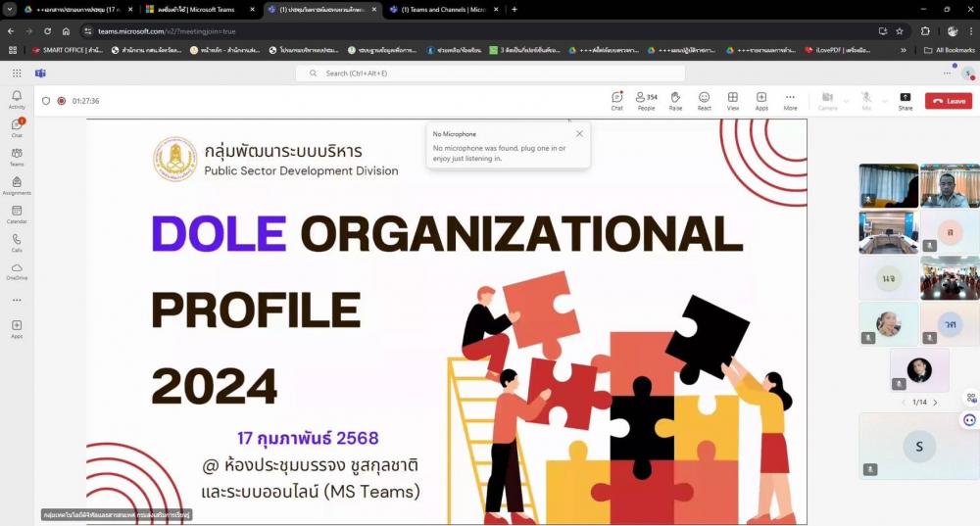The image size is (980, 526).
Task: Open the app launcher waffle grid
Action: (17, 73)
